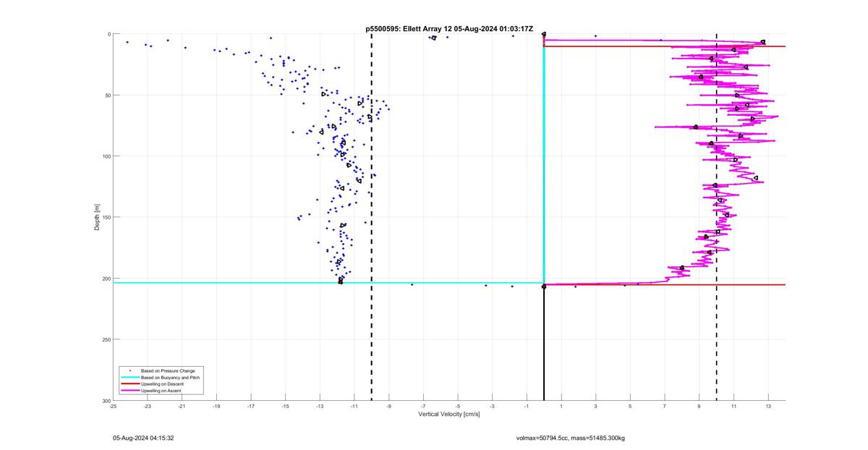Click the y-axis tick label '300'

(106, 400)
